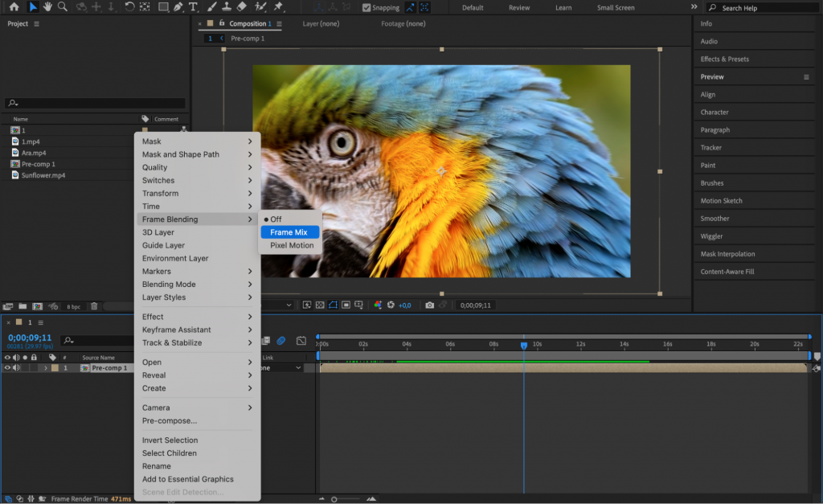Select the Hand tool in the toolbar
Viewport: 823px width, 504px height.
pyautogui.click(x=48, y=7)
